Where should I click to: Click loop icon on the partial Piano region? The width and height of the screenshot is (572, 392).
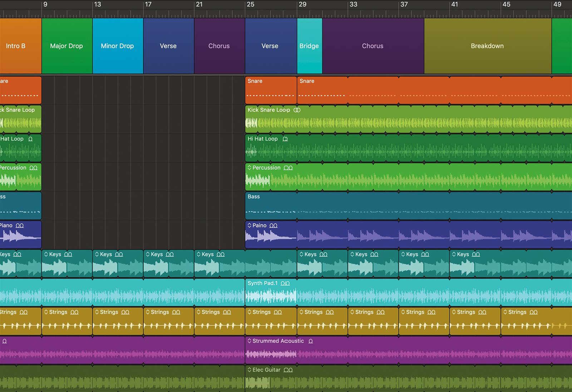20,226
